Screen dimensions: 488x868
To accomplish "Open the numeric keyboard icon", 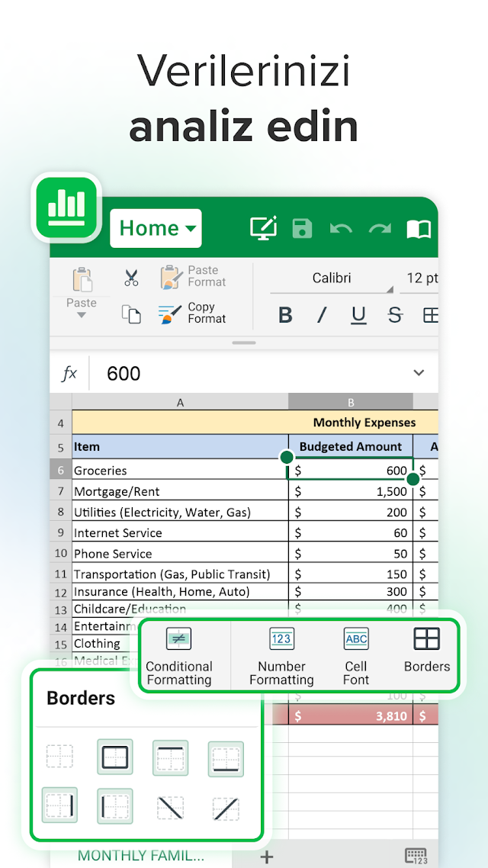I will coord(416,856).
